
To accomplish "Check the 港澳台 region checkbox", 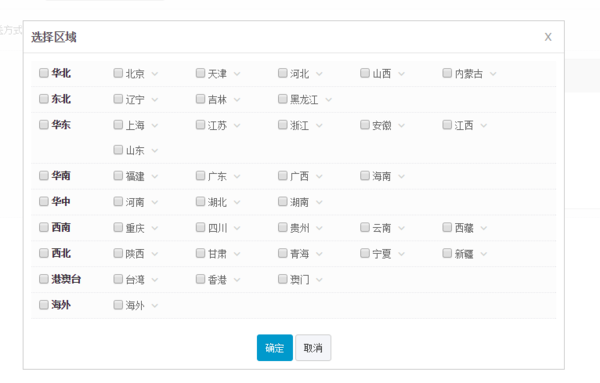I will pyautogui.click(x=44, y=279).
